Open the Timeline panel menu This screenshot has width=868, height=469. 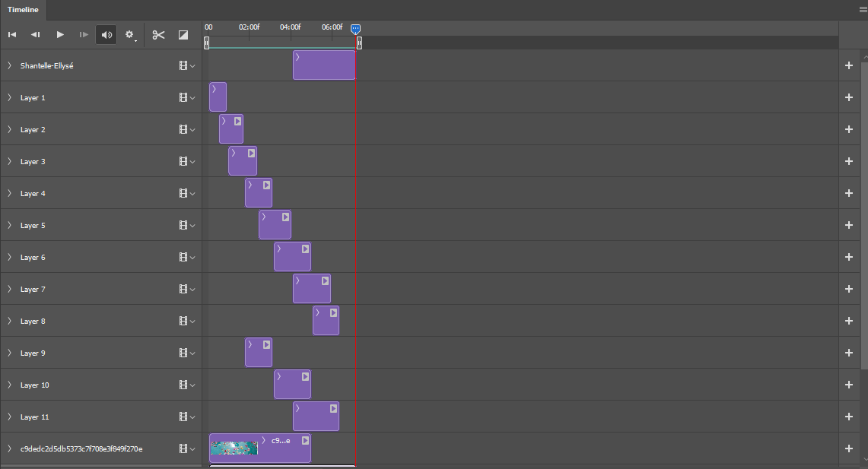862,10
